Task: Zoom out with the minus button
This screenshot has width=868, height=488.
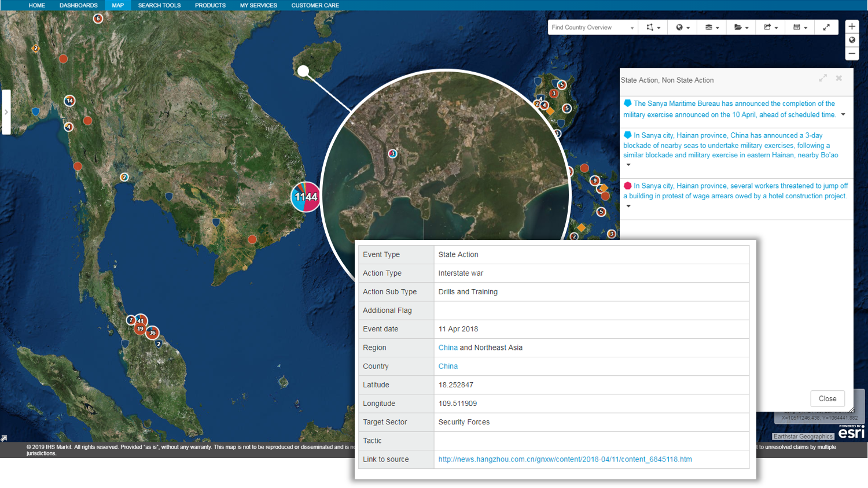Action: (852, 53)
